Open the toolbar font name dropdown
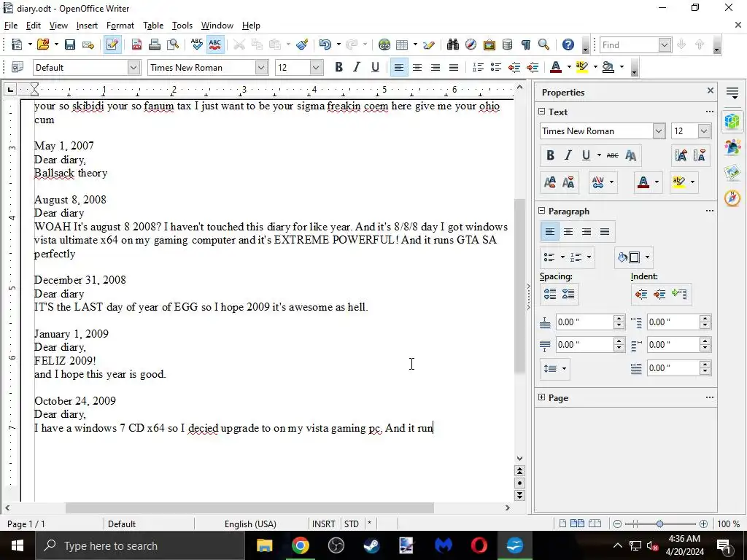Image resolution: width=747 pixels, height=560 pixels. (x=261, y=68)
